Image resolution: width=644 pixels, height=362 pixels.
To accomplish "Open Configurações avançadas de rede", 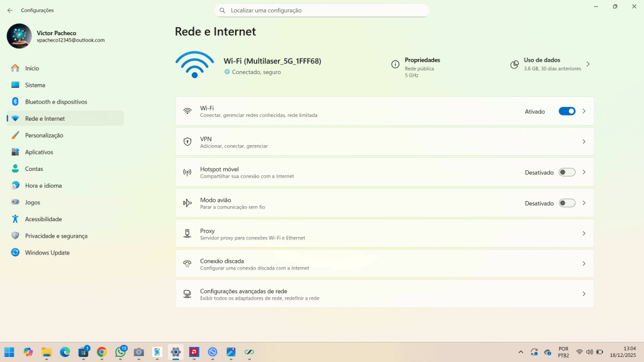I will [384, 293].
